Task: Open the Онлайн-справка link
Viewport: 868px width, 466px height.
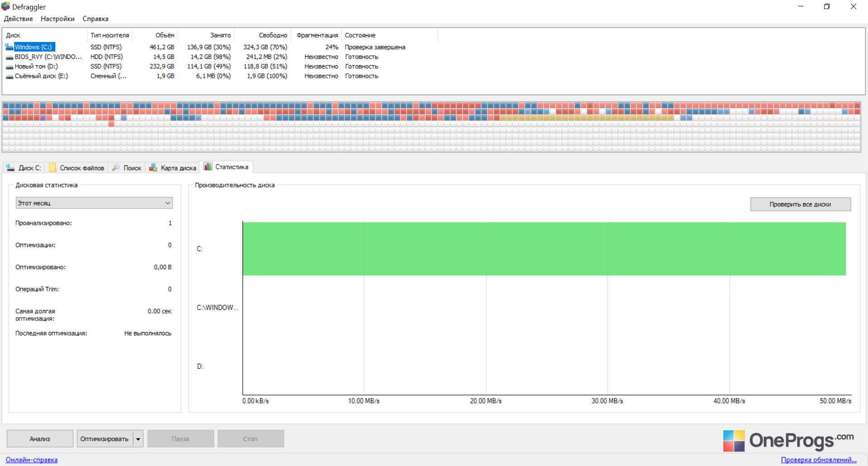Action: [32, 460]
